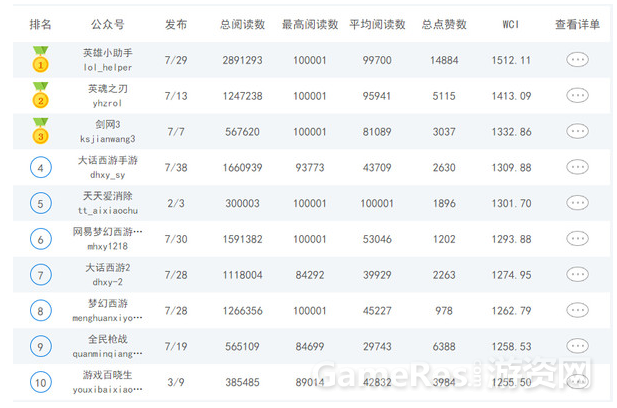Click the rank 6 circle badge
The height and width of the screenshot is (408, 617).
pos(41,239)
